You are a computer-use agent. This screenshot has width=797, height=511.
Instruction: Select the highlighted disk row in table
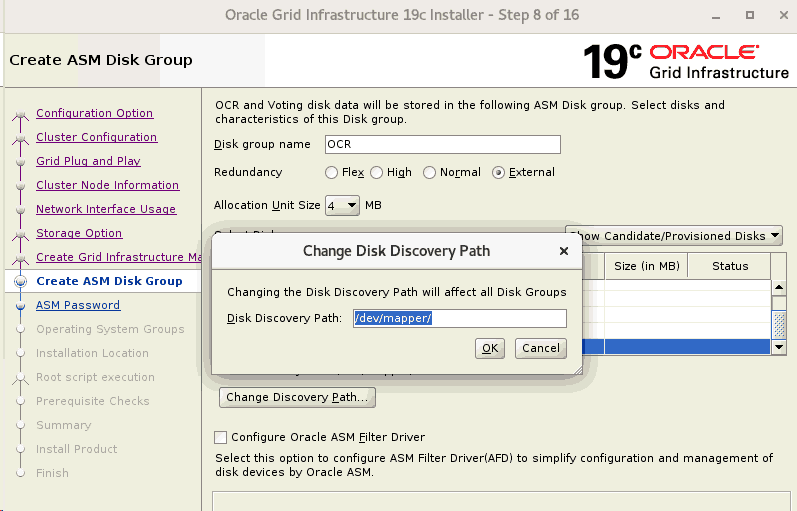pyautogui.click(x=677, y=347)
